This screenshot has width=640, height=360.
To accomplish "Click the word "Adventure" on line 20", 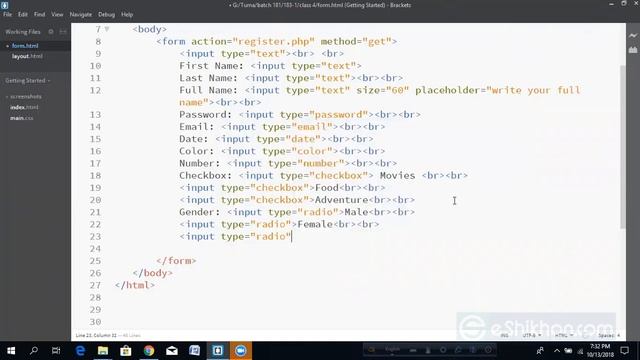I will (x=342, y=200).
